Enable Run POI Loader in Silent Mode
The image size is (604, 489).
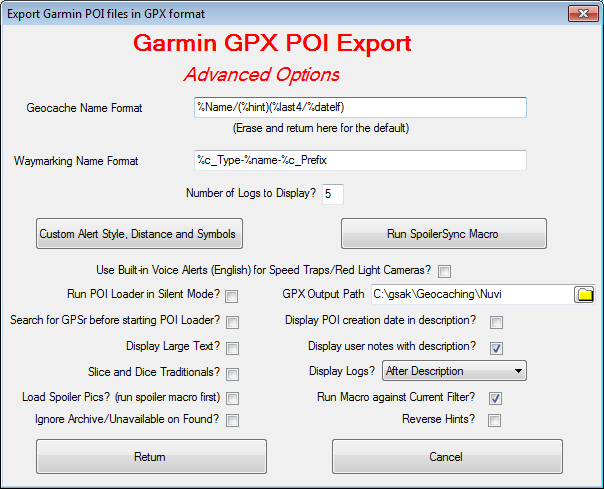pyautogui.click(x=232, y=296)
